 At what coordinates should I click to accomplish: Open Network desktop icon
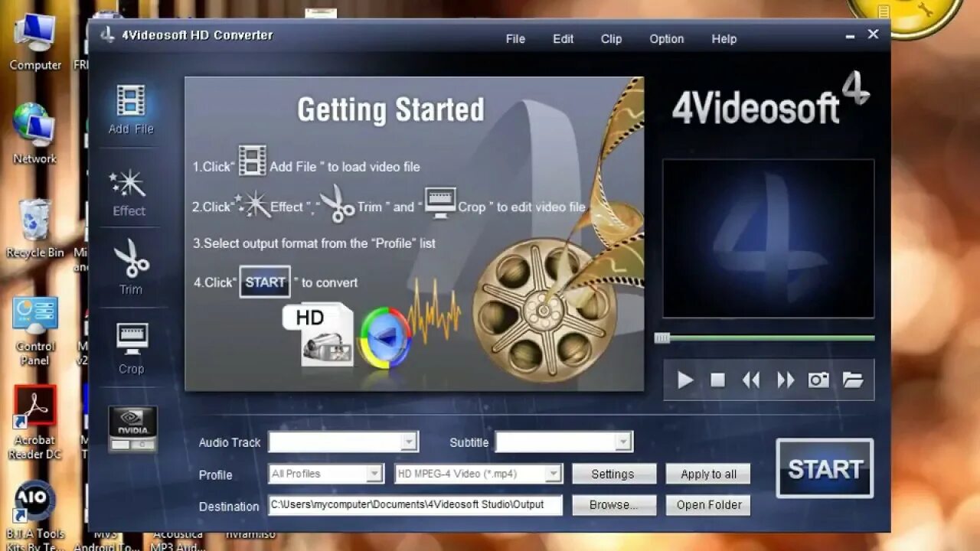point(35,134)
